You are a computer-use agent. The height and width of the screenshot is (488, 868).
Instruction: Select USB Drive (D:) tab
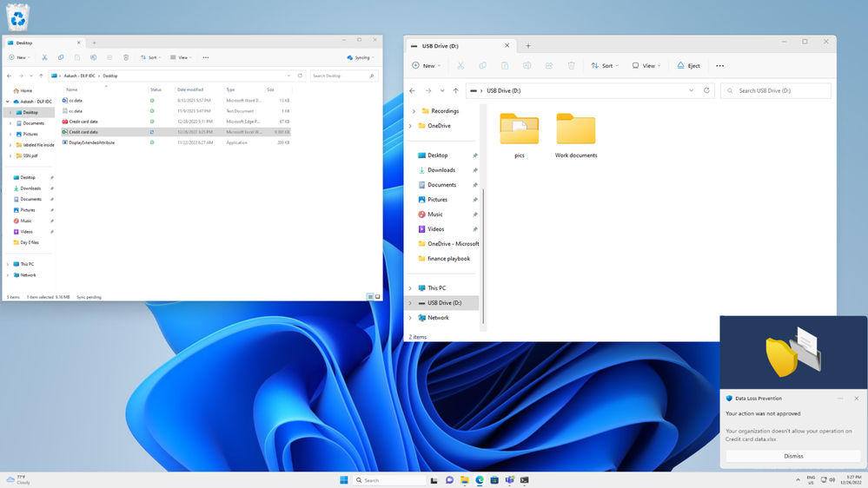click(x=461, y=46)
